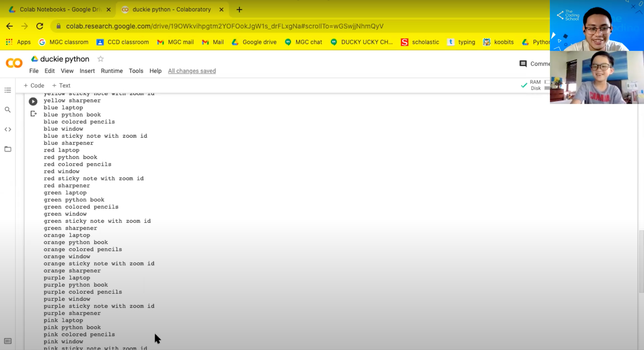The image size is (644, 350).
Task: Add a new Code cell
Action: [34, 86]
